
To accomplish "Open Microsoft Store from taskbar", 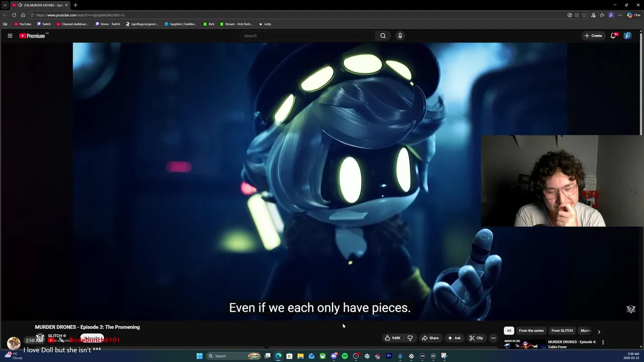I will tap(289, 356).
